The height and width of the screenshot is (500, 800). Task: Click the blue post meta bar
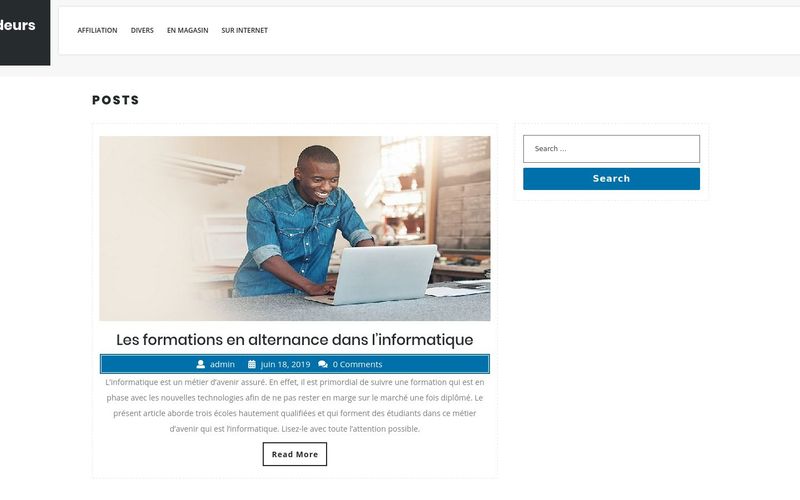pyautogui.click(x=294, y=364)
